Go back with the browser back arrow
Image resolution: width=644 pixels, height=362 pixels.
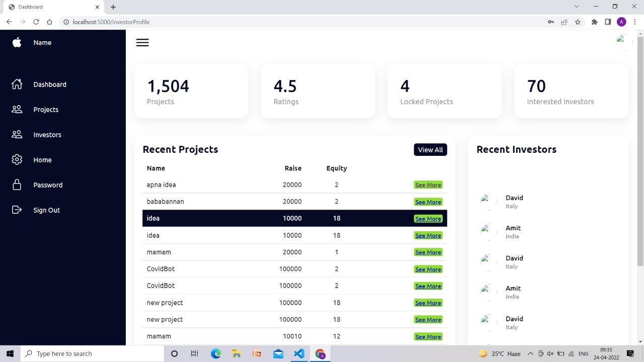tap(9, 22)
